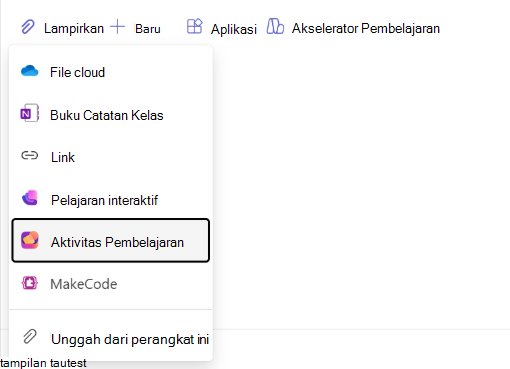Open the Baru toolbar option
The width and height of the screenshot is (510, 369).
tap(135, 28)
